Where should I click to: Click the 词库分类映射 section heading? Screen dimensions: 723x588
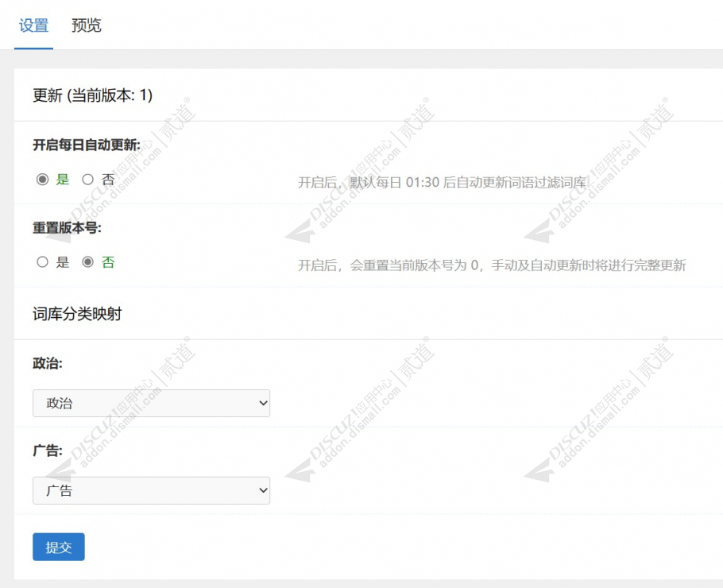[x=78, y=314]
